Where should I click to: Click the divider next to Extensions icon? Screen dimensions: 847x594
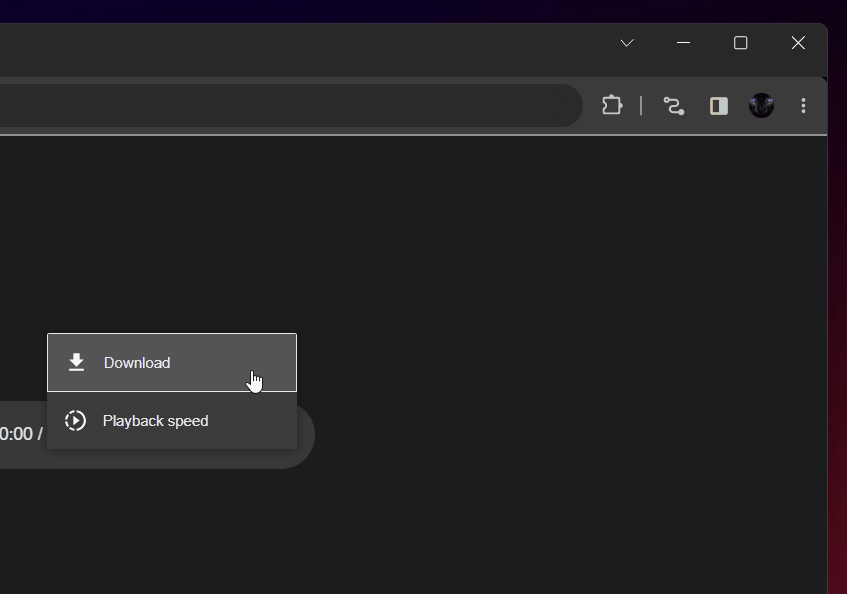coord(641,106)
